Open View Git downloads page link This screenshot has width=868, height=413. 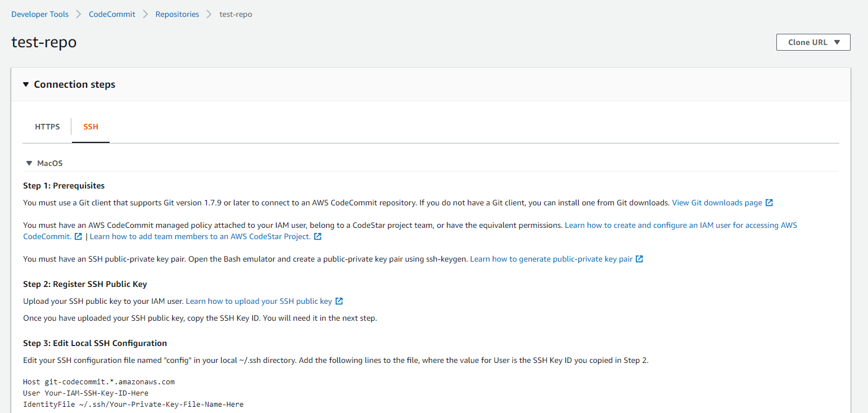click(x=717, y=203)
